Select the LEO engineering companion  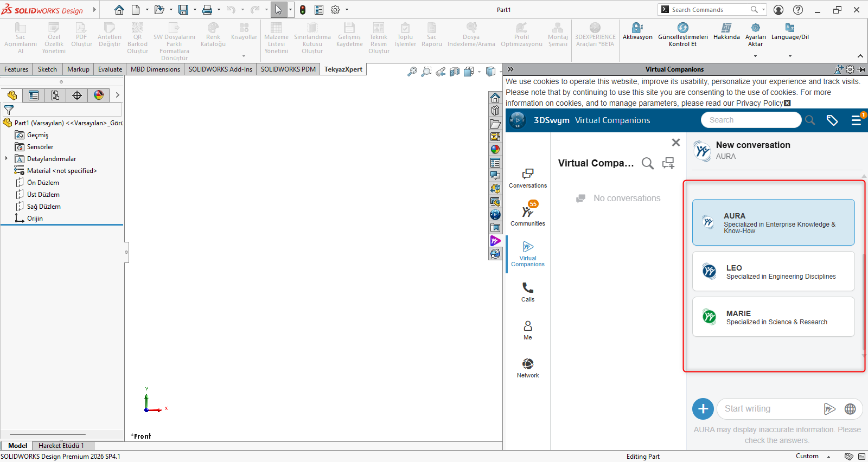tap(773, 271)
